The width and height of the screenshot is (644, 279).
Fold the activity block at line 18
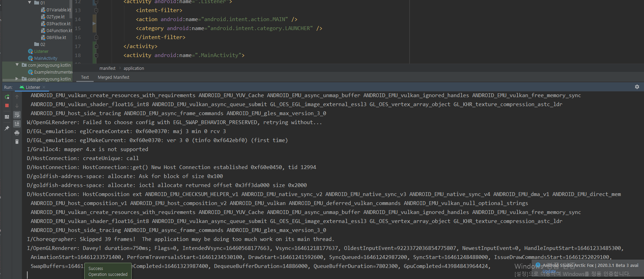[x=96, y=55]
